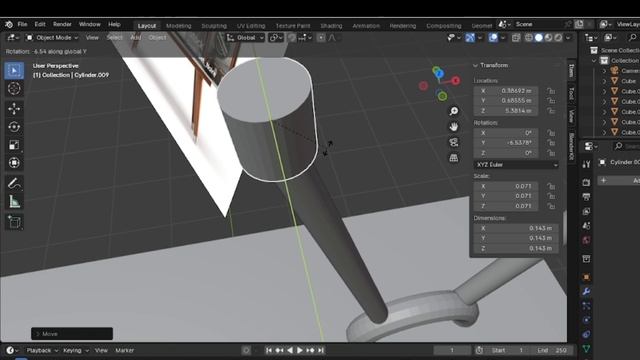This screenshot has width=640, height=360.
Task: Toggle lock on Scale Z
Action: coord(551,206)
